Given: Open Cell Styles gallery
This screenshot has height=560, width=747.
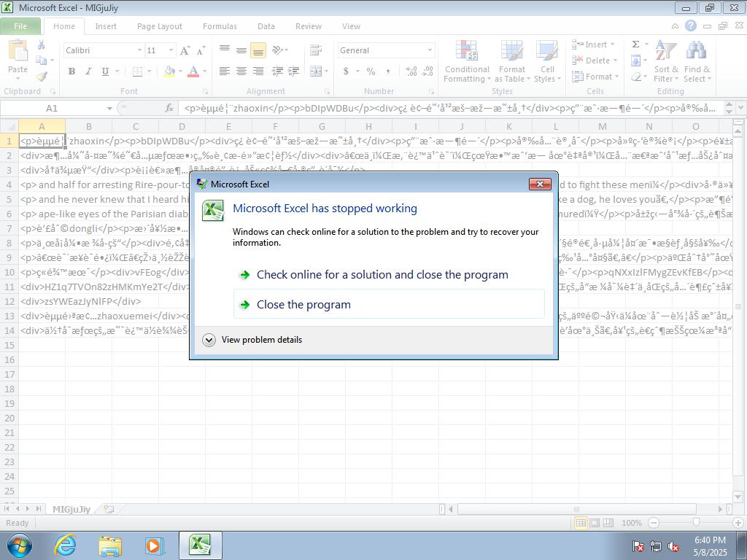Looking at the screenshot, I should click(x=547, y=61).
